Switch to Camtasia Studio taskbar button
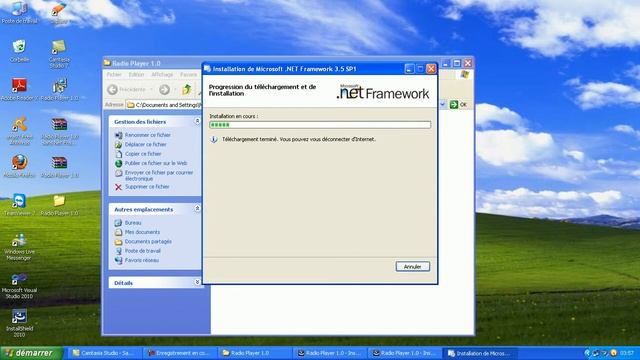The height and width of the screenshot is (360, 640). click(105, 353)
